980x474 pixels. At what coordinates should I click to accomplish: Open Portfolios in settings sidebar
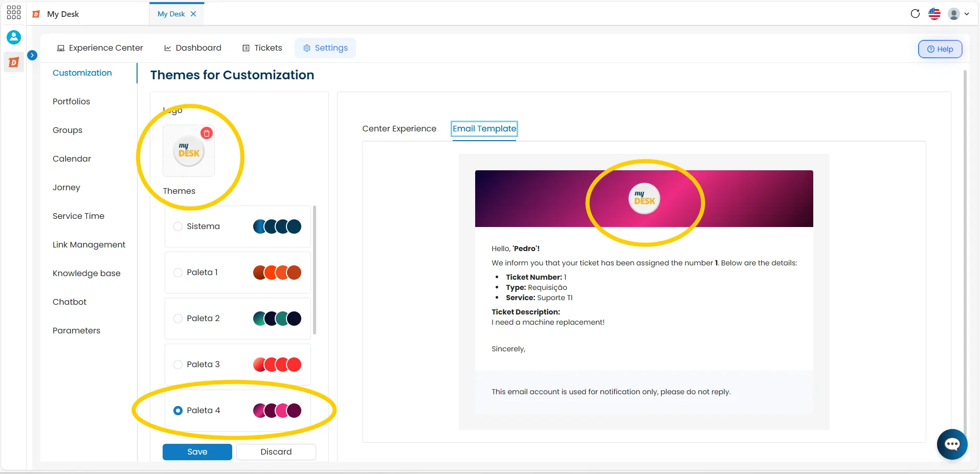(71, 101)
